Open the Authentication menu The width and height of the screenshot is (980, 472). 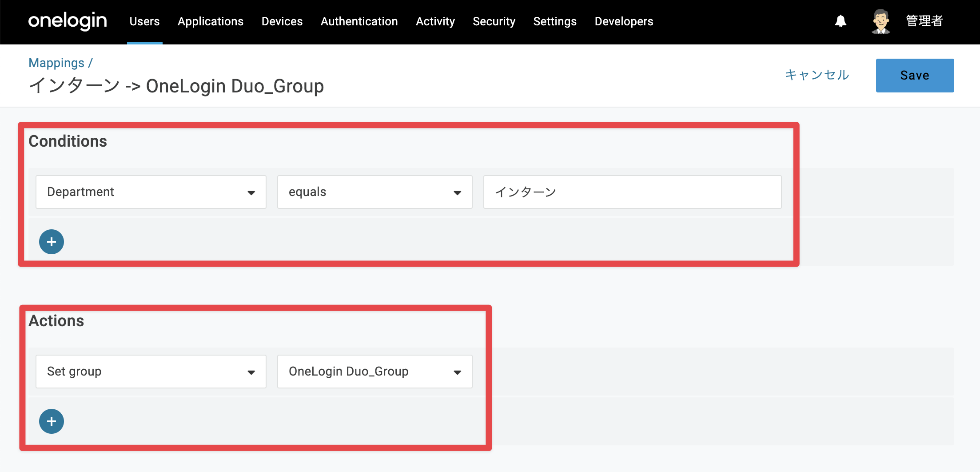(x=359, y=21)
